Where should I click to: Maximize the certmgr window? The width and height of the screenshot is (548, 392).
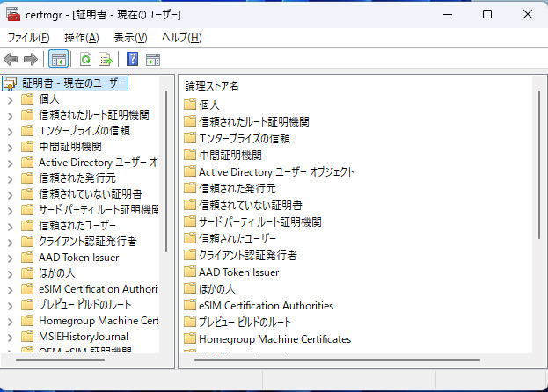(487, 14)
